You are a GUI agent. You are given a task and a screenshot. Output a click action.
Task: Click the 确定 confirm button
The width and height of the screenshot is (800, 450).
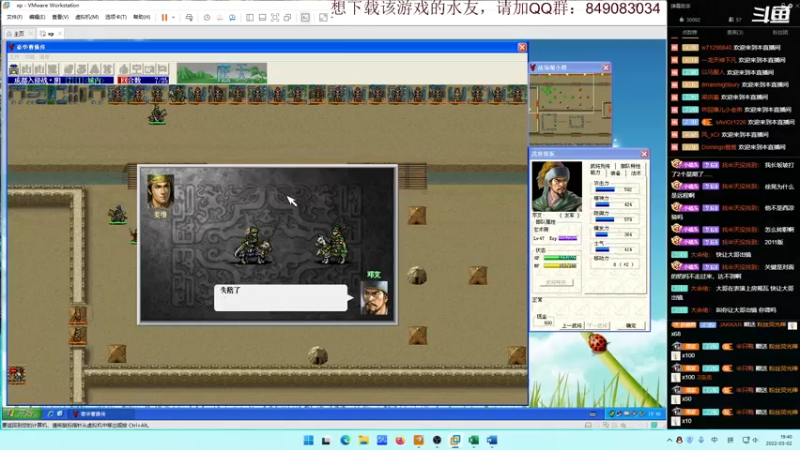pyautogui.click(x=631, y=326)
